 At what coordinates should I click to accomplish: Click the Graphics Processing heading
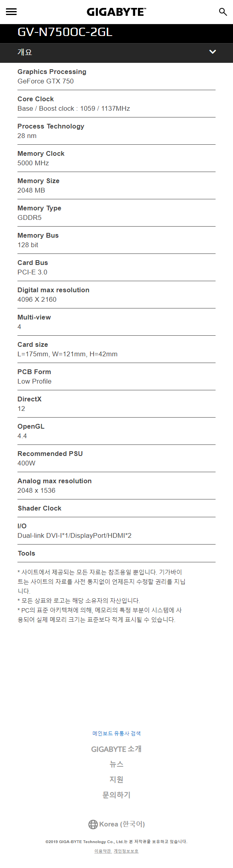click(52, 72)
